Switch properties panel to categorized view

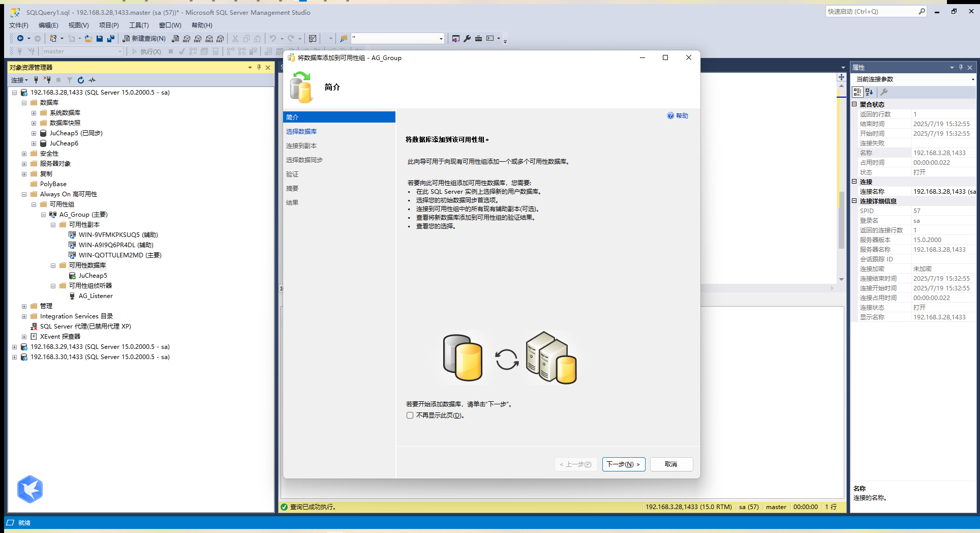pyautogui.click(x=857, y=92)
